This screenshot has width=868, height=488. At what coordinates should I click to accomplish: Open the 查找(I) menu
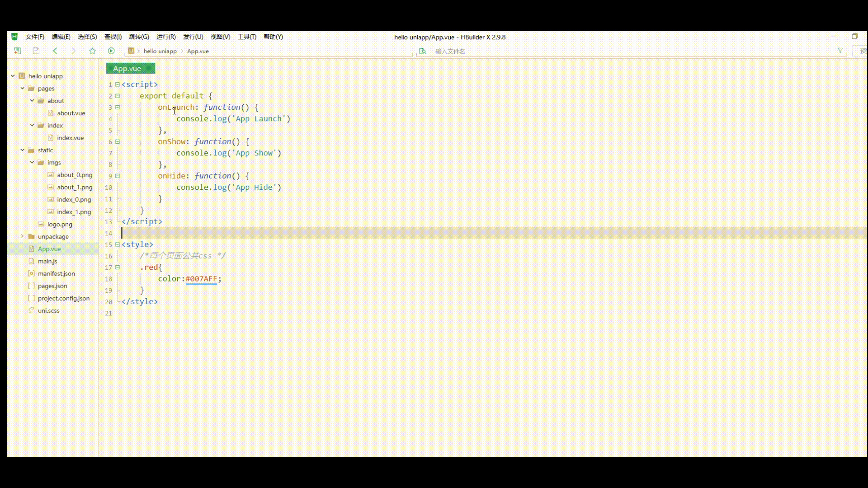point(113,37)
